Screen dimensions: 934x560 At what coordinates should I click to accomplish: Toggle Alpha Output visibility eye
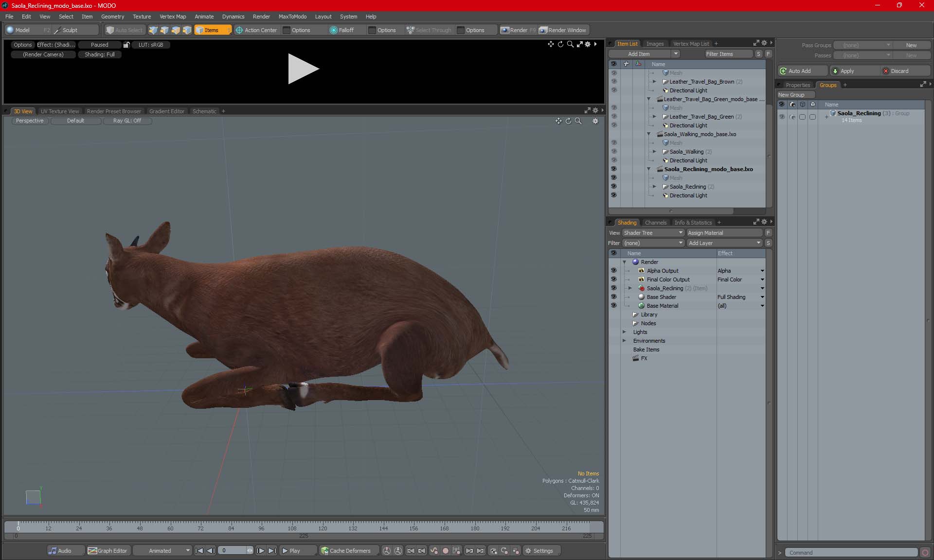(x=614, y=271)
